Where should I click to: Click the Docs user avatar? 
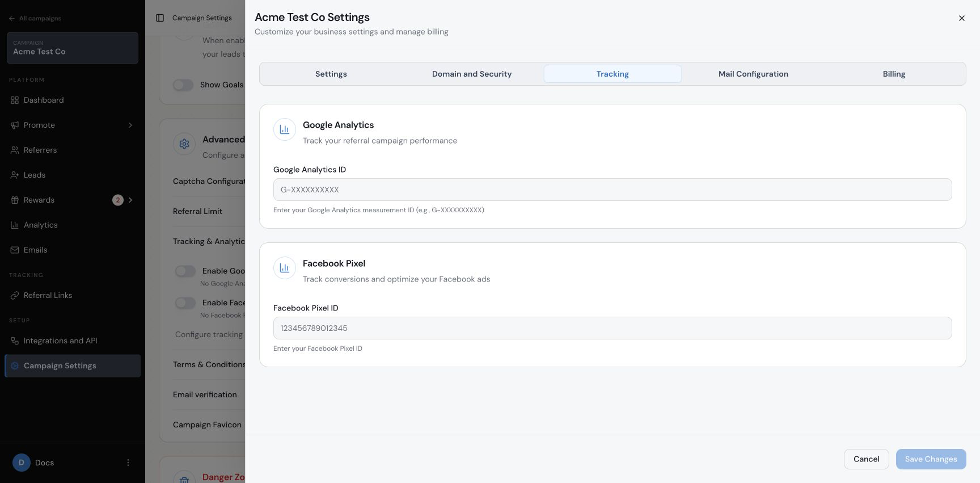pyautogui.click(x=22, y=463)
